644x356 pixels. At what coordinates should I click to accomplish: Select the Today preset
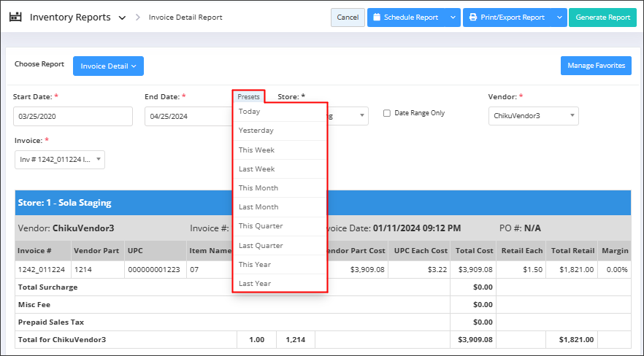pos(249,112)
